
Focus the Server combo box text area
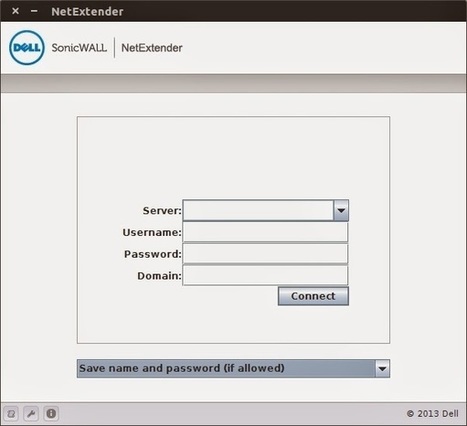[258, 210]
